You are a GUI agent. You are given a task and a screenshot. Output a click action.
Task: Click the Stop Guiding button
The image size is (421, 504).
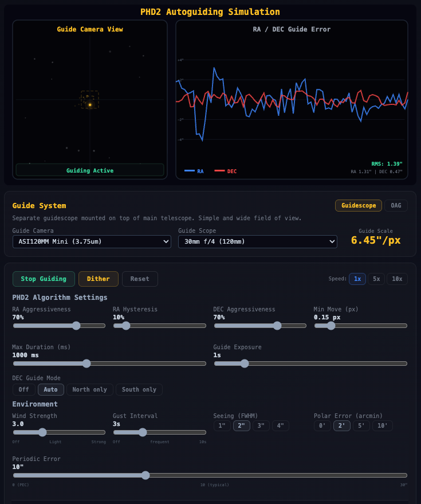click(x=44, y=279)
